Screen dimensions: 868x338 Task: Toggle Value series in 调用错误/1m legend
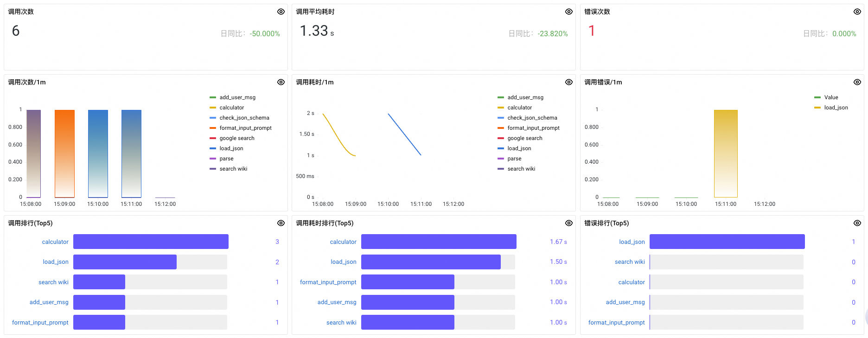(831, 97)
